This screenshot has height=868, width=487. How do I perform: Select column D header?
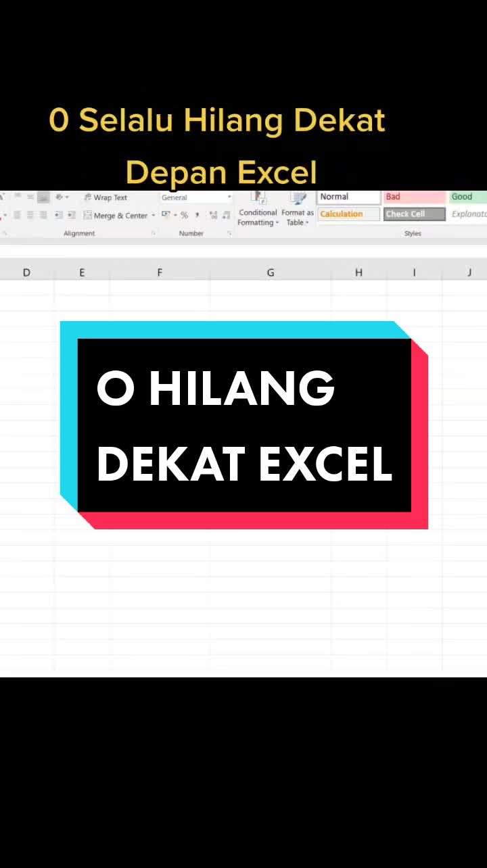click(26, 272)
